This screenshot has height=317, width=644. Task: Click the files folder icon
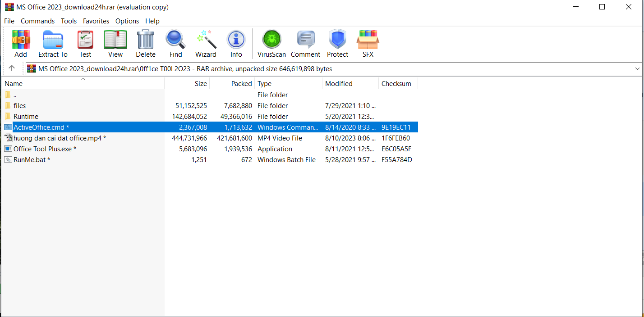[x=8, y=105]
